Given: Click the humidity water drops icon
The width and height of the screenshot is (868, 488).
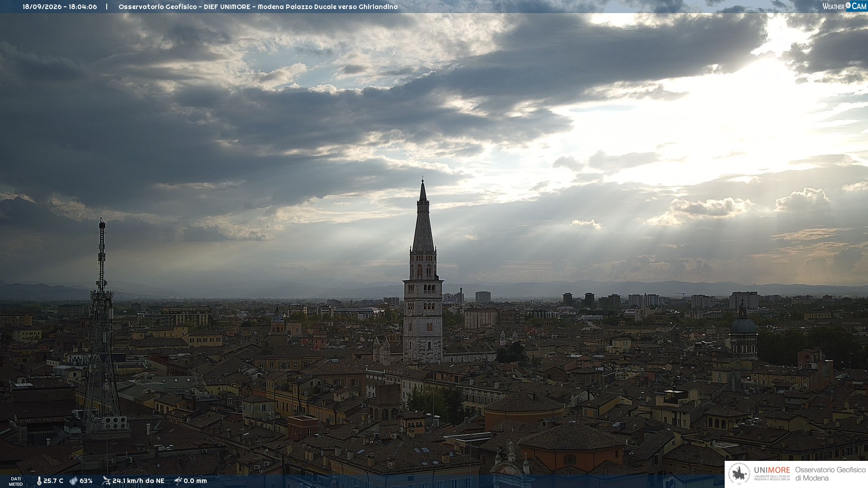Looking at the screenshot, I should click(x=73, y=481).
